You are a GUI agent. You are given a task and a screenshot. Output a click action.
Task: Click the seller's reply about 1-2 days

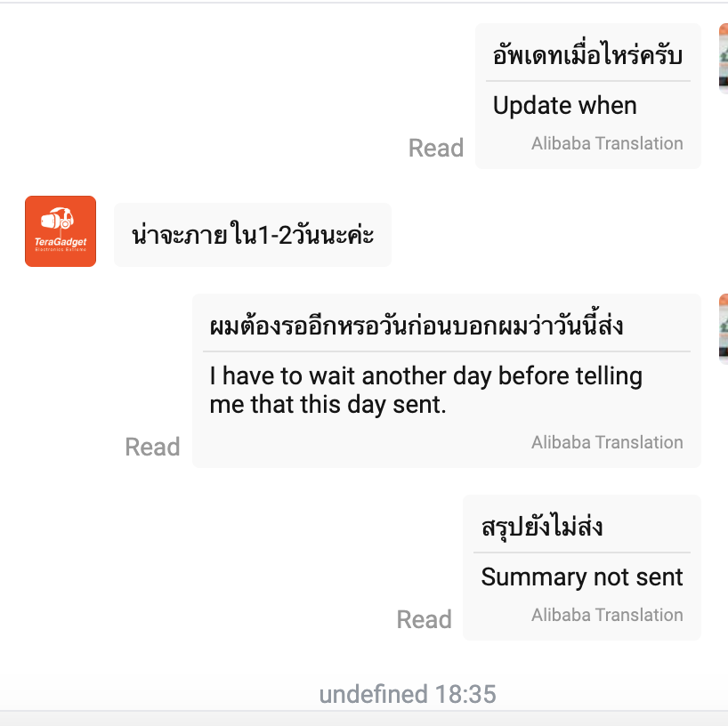pos(253,235)
